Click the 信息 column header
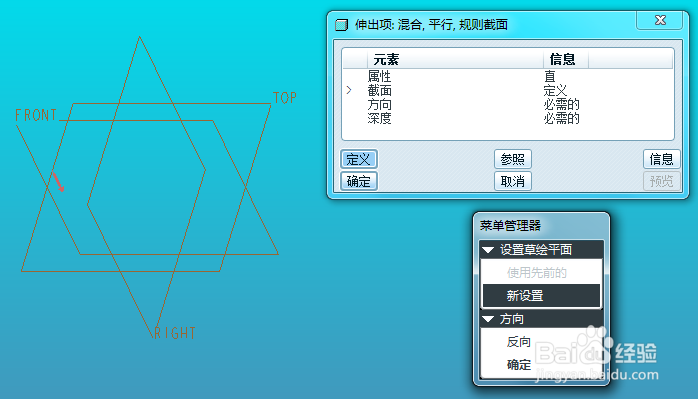Viewport: 698px width, 399px height. (x=566, y=59)
